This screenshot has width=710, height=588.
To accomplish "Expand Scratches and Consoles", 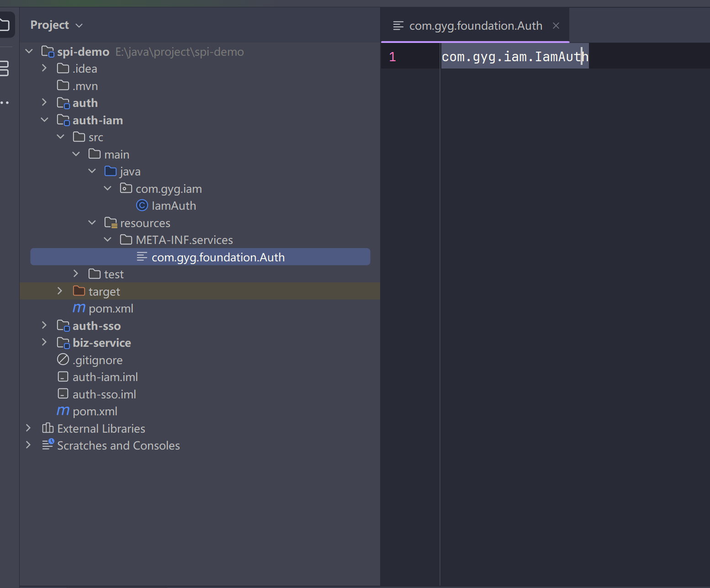I will tap(28, 445).
